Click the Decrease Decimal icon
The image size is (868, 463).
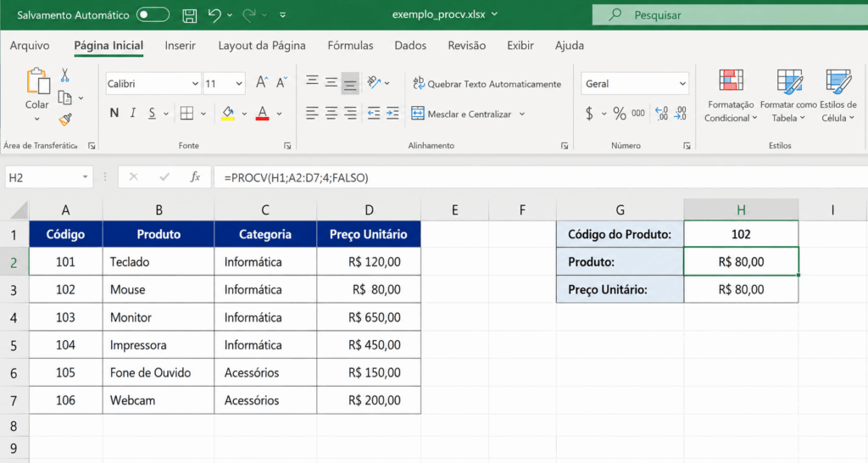coord(681,114)
